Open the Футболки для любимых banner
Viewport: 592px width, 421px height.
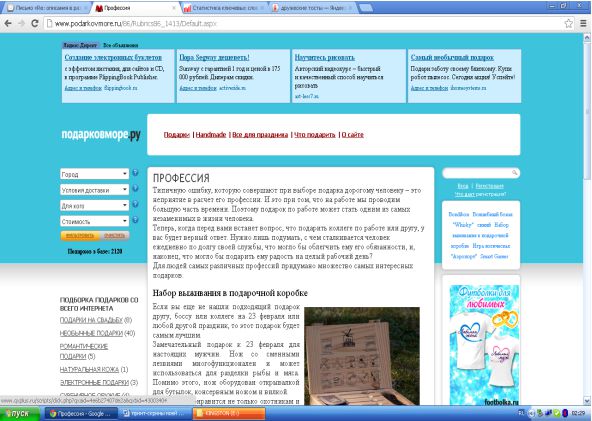coord(484,345)
